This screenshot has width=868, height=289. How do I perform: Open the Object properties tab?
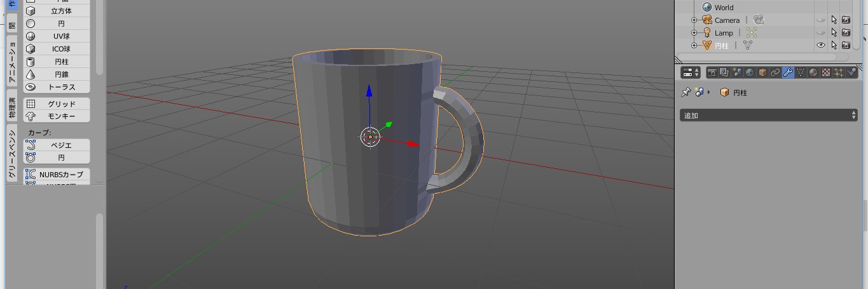point(763,72)
